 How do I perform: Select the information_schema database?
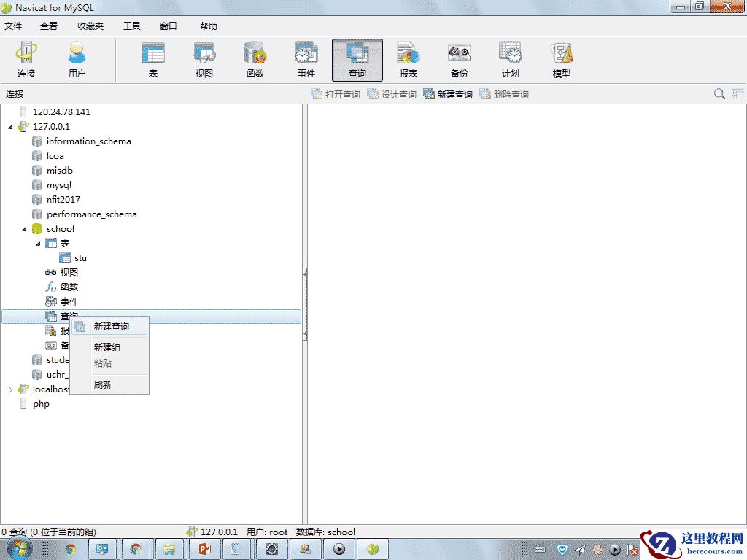point(88,141)
